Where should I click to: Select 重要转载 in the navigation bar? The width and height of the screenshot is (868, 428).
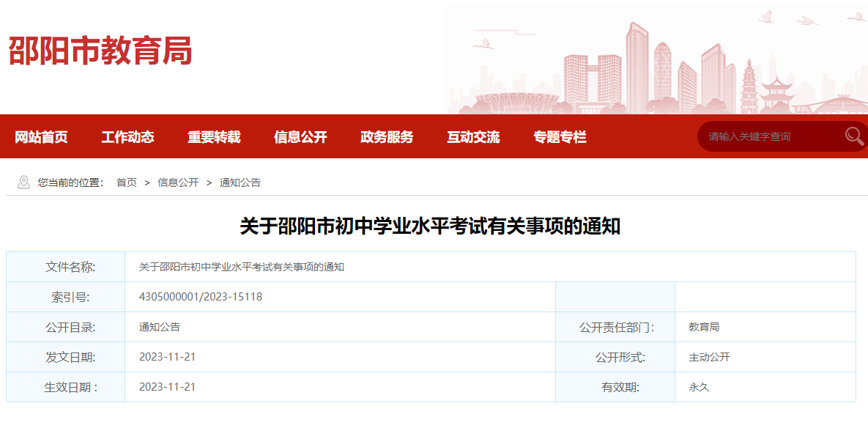click(x=215, y=137)
